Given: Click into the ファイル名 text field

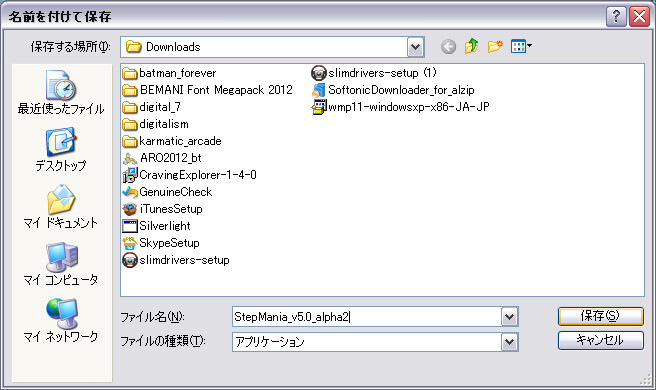Looking at the screenshot, I should 367,317.
